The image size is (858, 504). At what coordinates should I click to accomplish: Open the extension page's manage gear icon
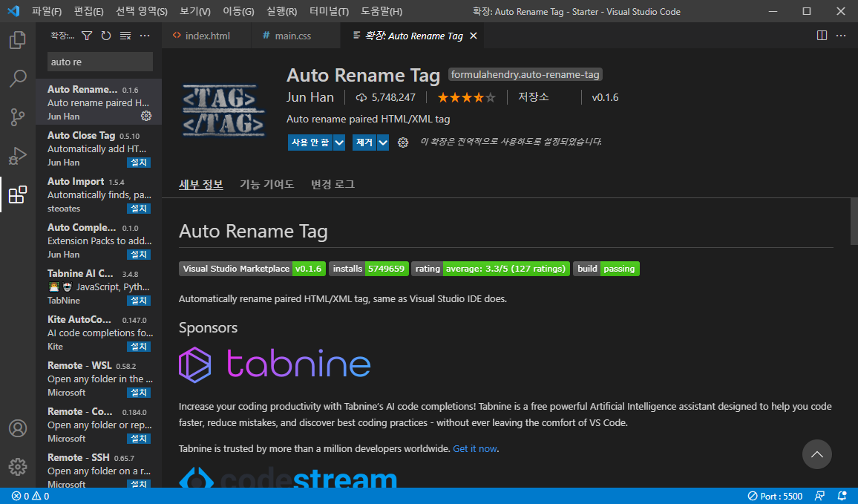point(403,143)
